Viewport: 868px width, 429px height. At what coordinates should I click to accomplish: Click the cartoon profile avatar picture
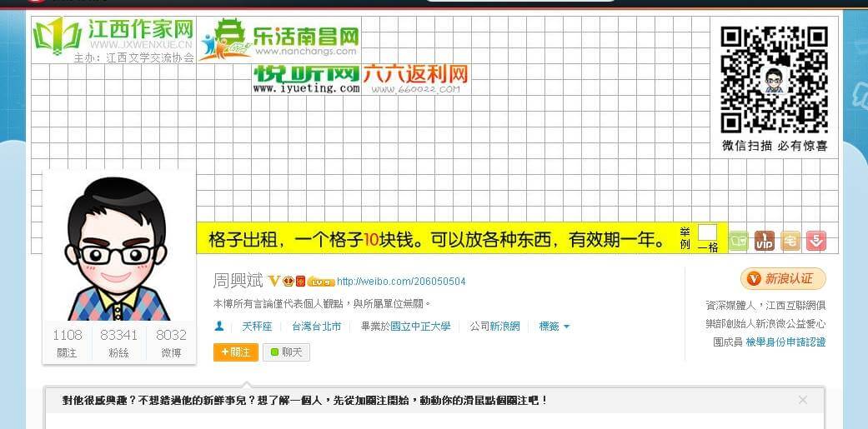(119, 247)
